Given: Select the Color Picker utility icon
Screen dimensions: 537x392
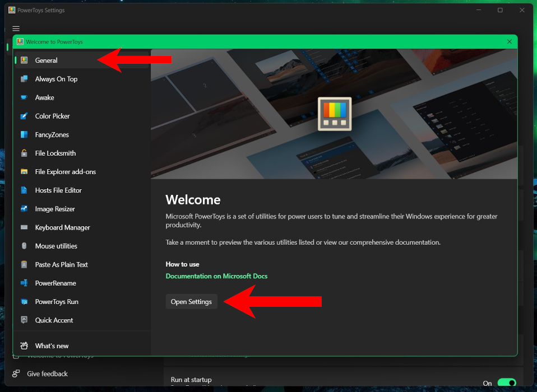Looking at the screenshot, I should pyautogui.click(x=25, y=116).
